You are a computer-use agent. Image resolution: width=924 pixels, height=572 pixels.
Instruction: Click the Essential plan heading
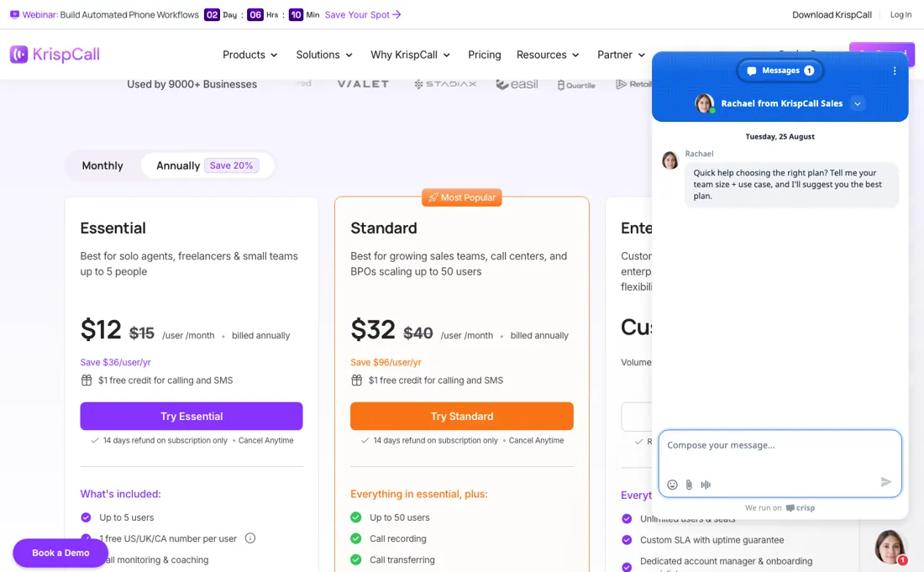(113, 228)
